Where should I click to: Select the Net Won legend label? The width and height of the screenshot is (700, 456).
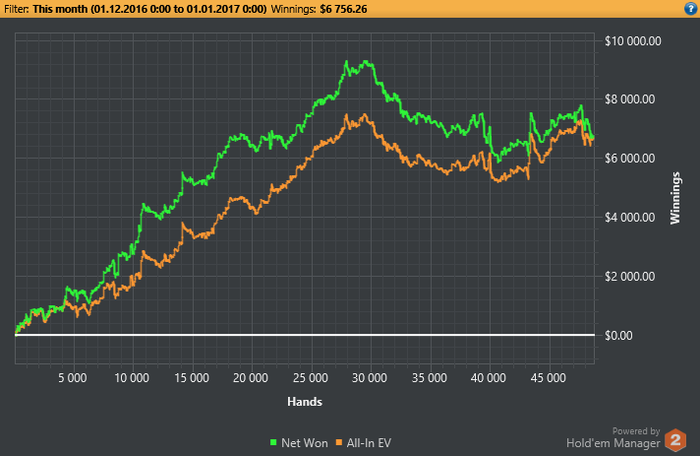304,443
